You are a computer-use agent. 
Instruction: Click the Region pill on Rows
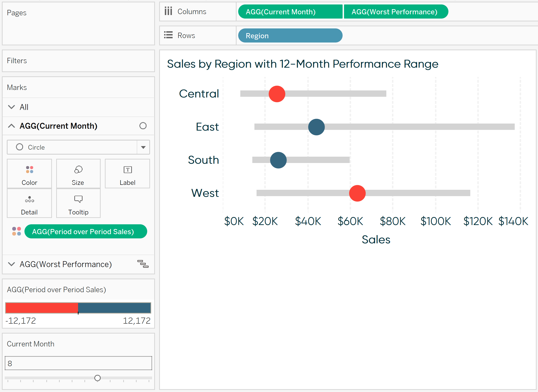(x=290, y=36)
